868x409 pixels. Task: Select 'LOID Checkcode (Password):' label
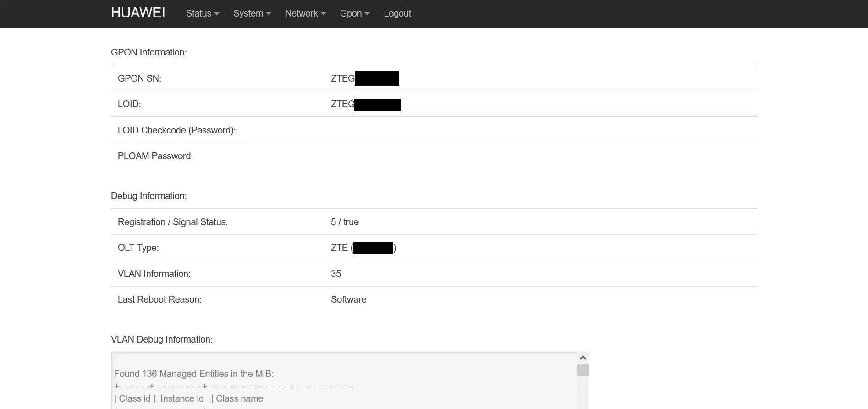(x=177, y=130)
